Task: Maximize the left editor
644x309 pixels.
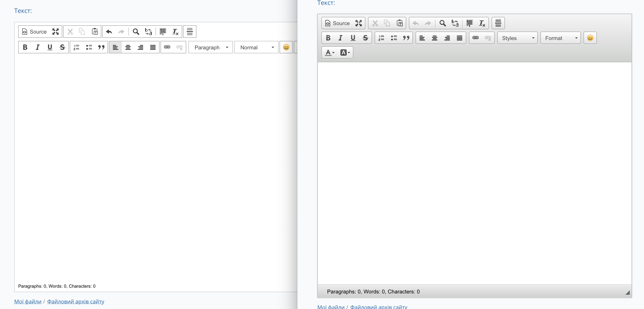Action: 56,32
